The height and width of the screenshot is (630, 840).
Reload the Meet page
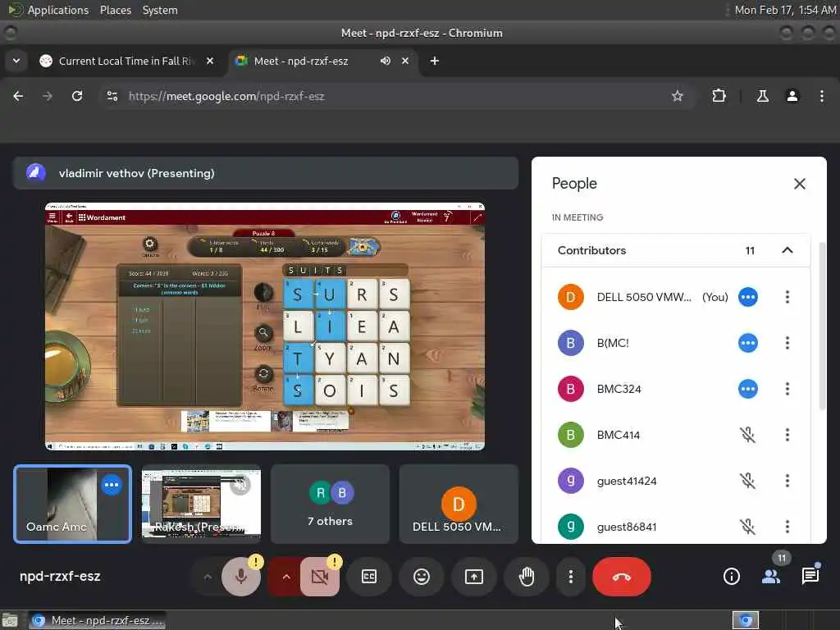[77, 96]
